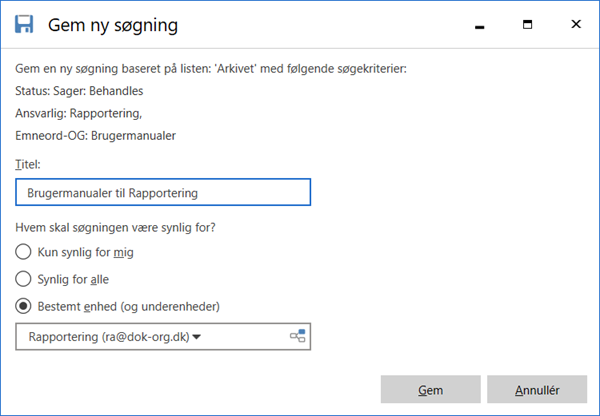Select Kun synlig for mig option
This screenshot has width=600, height=416.
click(23, 252)
